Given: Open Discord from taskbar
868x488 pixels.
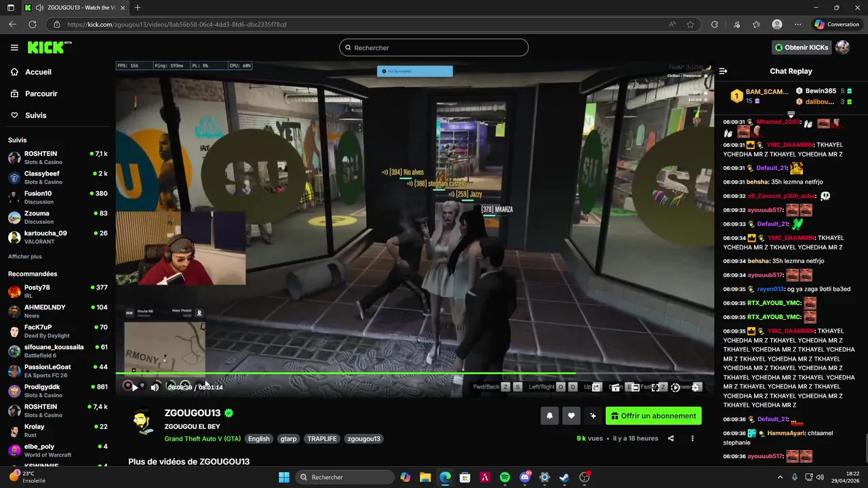Looking at the screenshot, I should [525, 477].
